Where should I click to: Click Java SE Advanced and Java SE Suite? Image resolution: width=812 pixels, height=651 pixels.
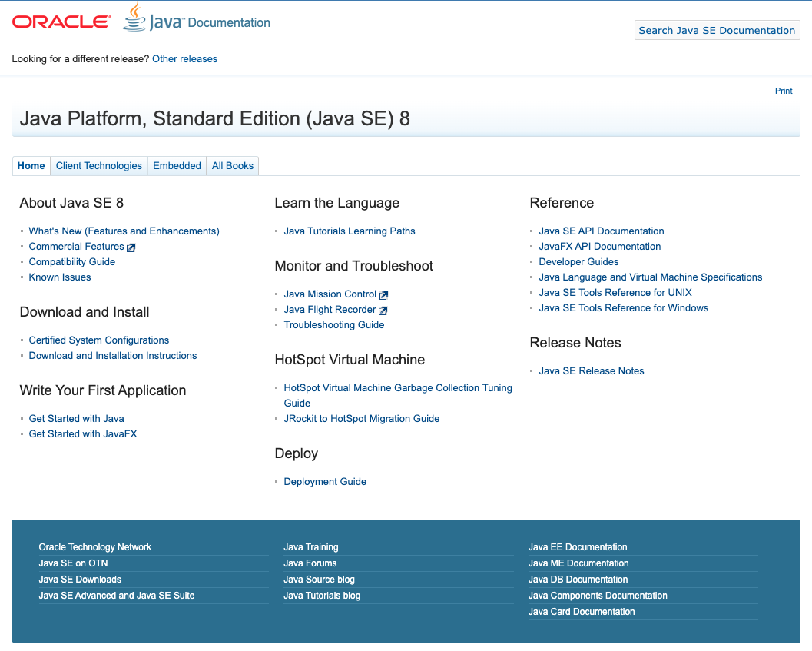coord(117,596)
